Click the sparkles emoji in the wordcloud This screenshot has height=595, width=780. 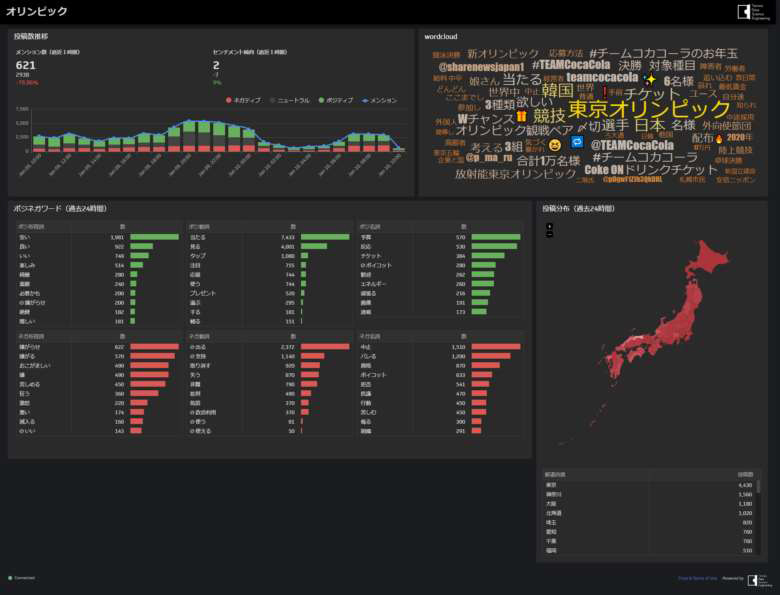click(649, 79)
